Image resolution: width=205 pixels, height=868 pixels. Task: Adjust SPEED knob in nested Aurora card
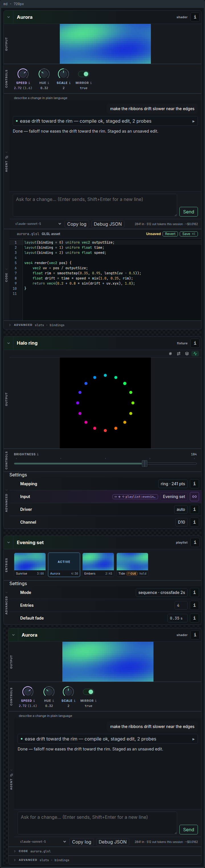pos(28,692)
